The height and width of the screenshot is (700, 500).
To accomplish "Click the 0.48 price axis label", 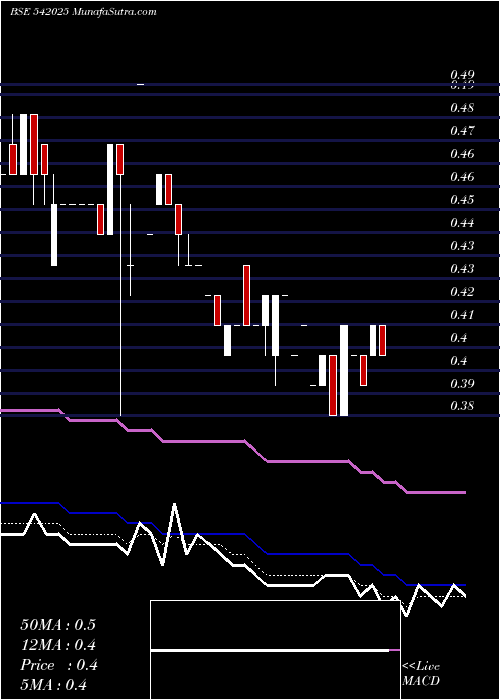I will point(462,108).
